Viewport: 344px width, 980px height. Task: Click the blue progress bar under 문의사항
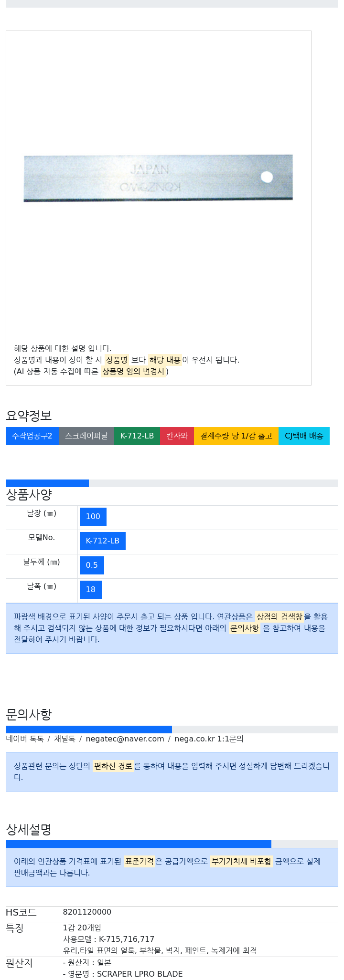tap(89, 730)
